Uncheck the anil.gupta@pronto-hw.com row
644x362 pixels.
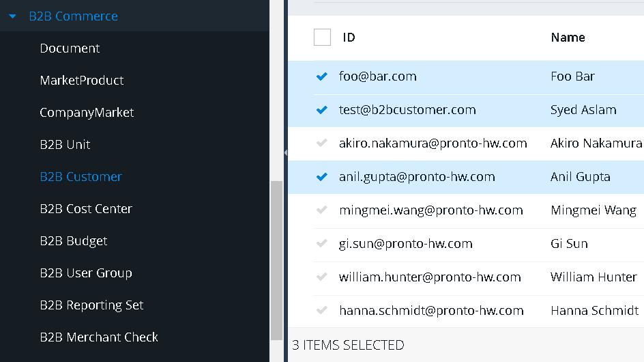pos(322,177)
